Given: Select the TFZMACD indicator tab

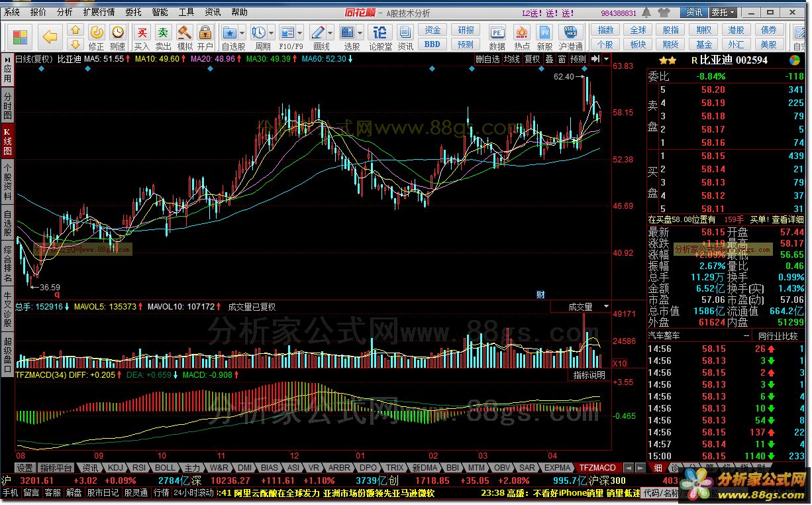Looking at the screenshot, I should [x=597, y=468].
